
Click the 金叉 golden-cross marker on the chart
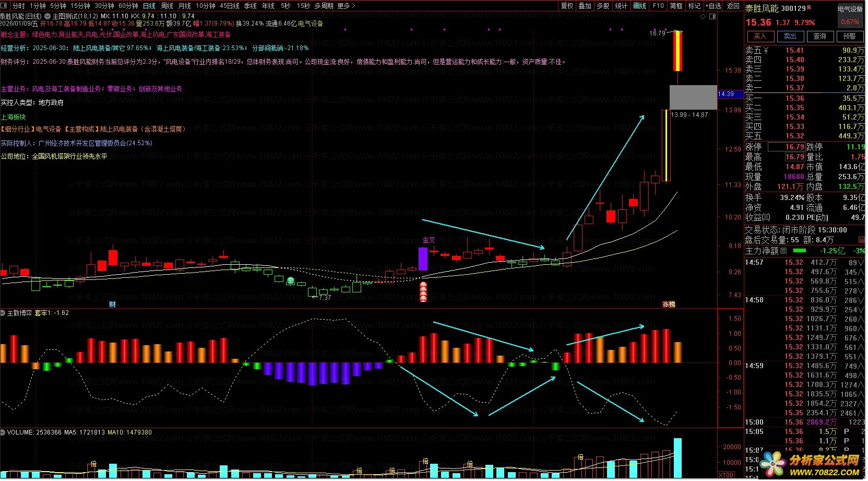429,240
